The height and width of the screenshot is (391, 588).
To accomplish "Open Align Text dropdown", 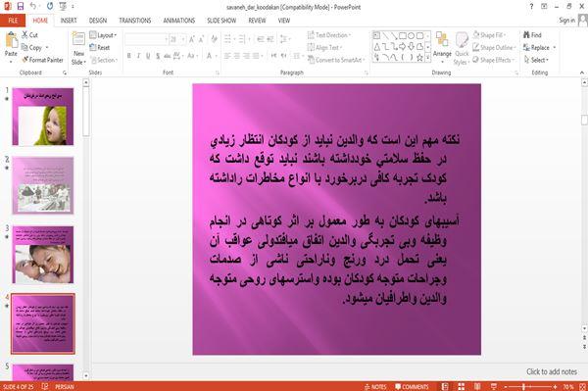I will (324, 48).
